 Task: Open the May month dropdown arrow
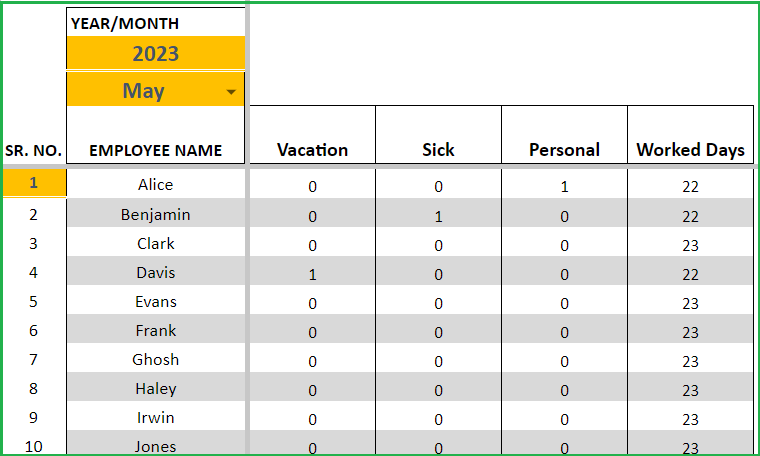point(231,91)
